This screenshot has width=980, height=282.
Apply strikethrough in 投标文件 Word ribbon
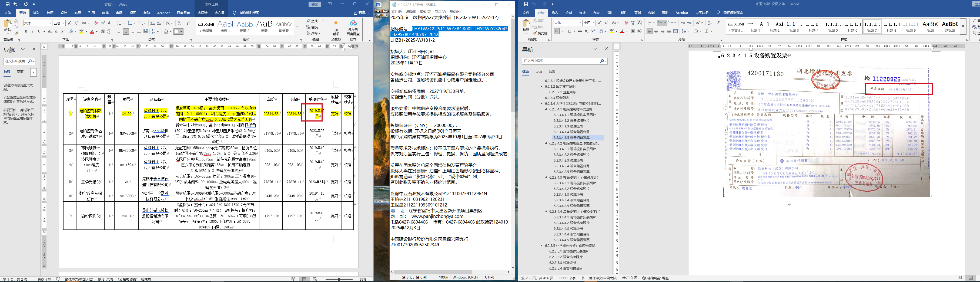pyautogui.click(x=580, y=31)
